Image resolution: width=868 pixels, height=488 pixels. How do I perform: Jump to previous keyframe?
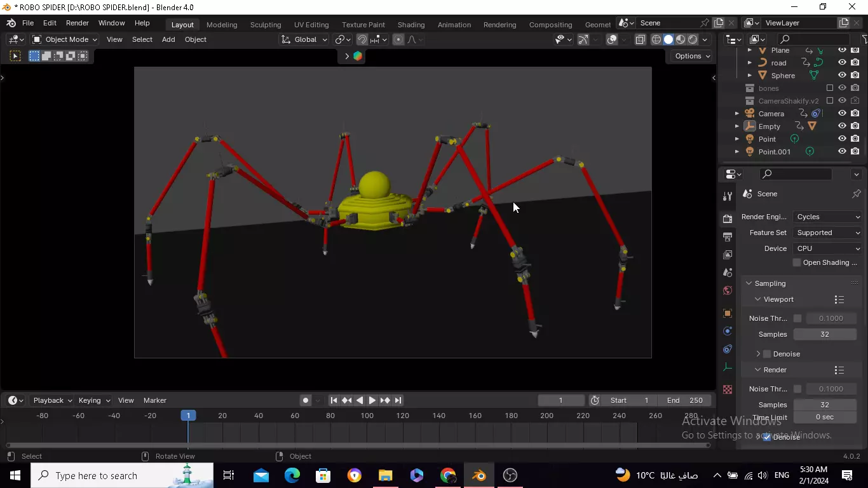click(346, 400)
